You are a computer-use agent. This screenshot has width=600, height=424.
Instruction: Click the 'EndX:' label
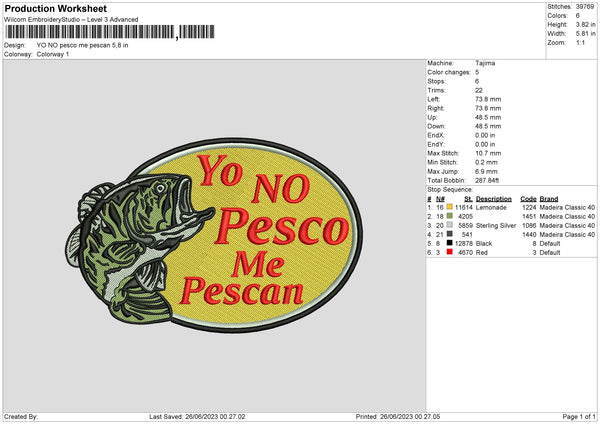[x=436, y=135]
